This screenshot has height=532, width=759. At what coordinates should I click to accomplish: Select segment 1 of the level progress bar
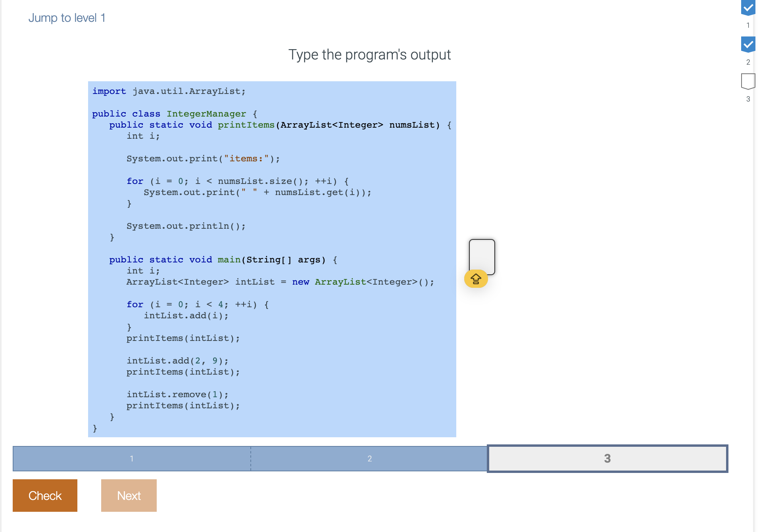(131, 459)
